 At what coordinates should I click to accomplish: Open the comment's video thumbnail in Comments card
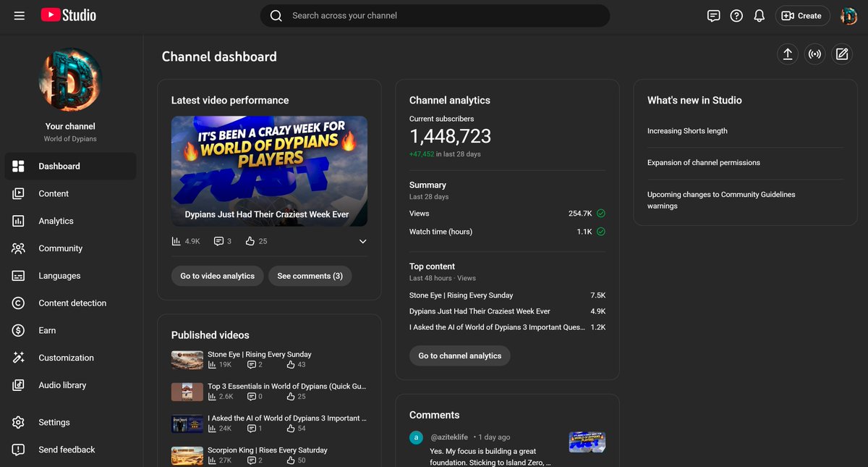[587, 442]
